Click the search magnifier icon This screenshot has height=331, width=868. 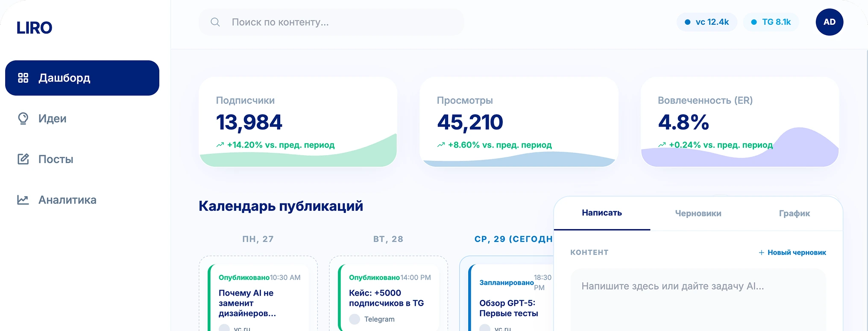point(215,22)
